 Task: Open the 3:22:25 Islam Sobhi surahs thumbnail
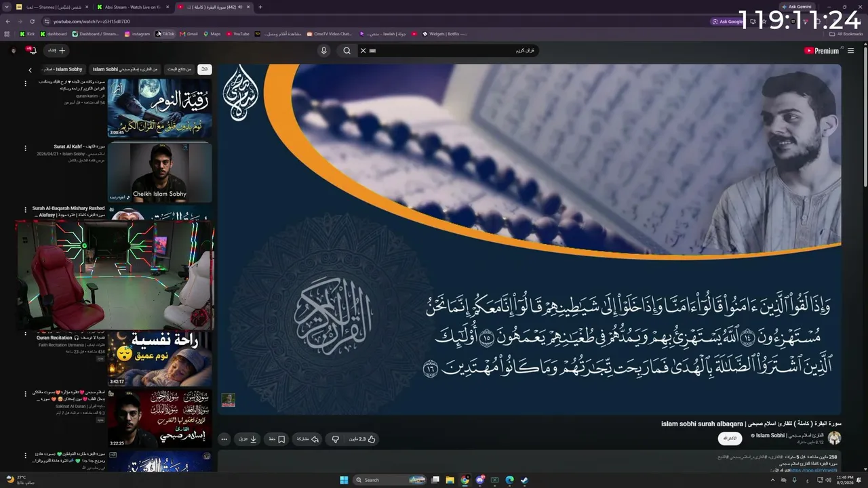[x=159, y=418]
